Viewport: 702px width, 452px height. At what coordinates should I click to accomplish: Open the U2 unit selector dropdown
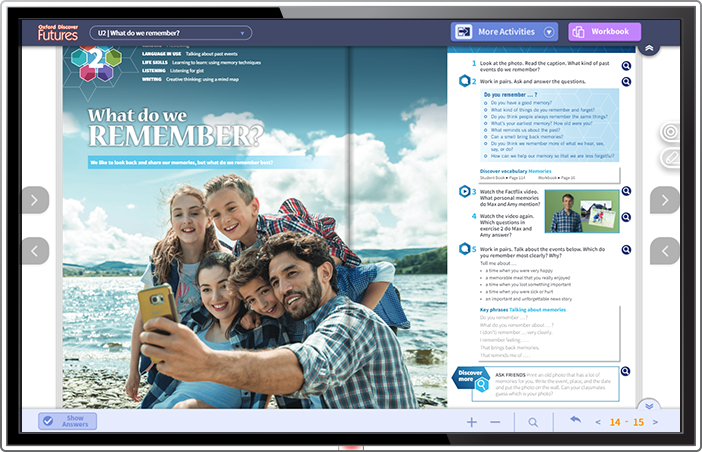[x=170, y=33]
